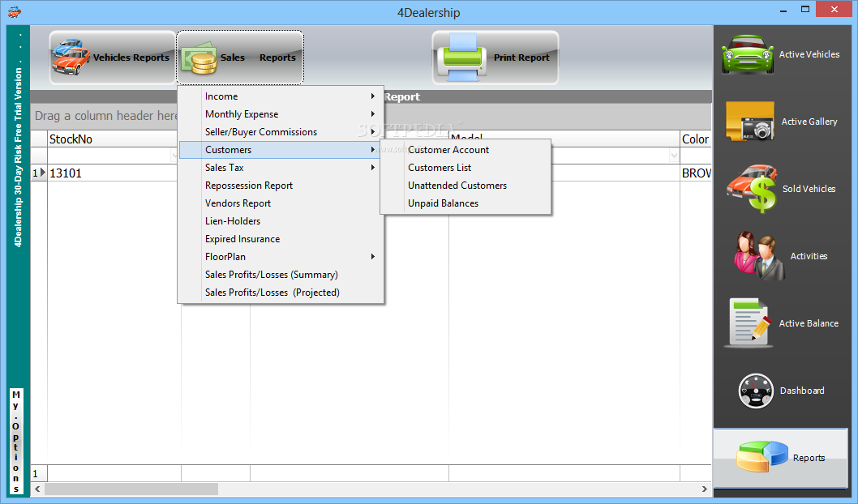Choose Unpaid Balances report
The height and width of the screenshot is (504, 858).
click(465, 203)
